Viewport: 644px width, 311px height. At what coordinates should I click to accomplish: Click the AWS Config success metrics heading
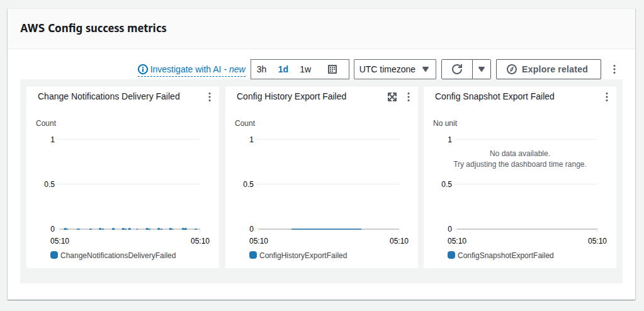(x=93, y=28)
